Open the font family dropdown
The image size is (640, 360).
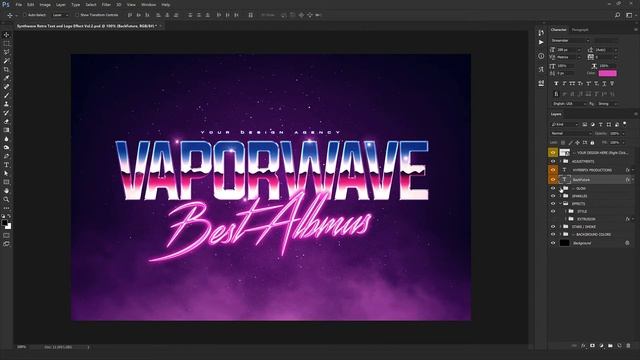coord(570,40)
